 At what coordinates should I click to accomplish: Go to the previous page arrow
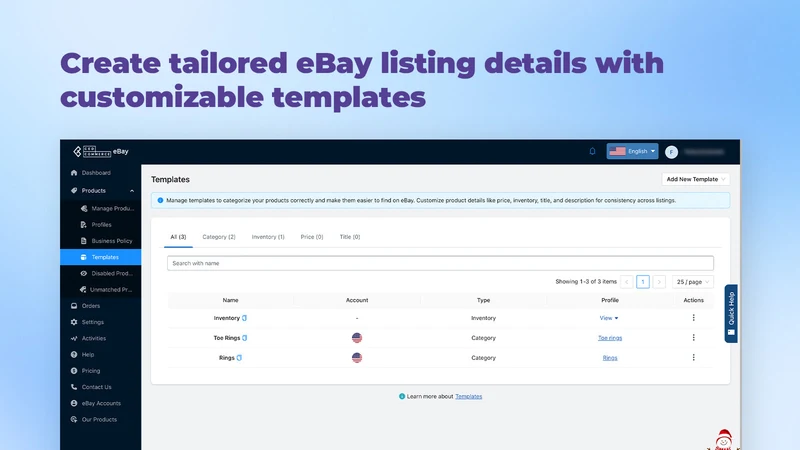coord(627,282)
